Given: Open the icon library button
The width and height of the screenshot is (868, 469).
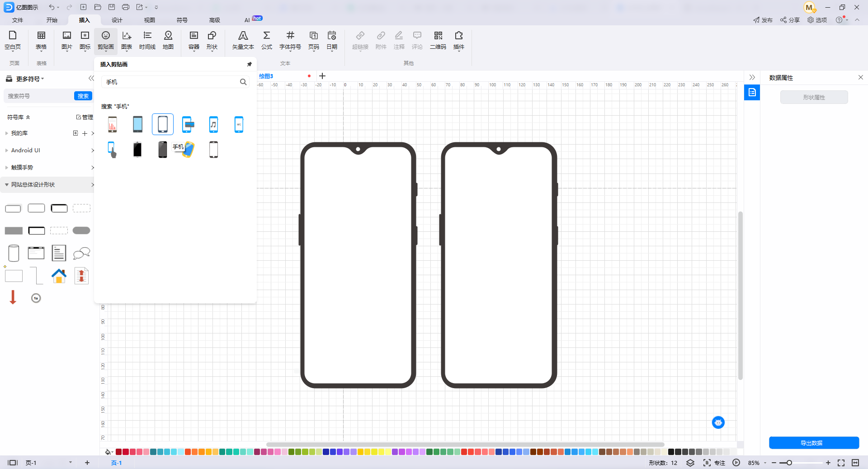Looking at the screenshot, I should pyautogui.click(x=85, y=40).
